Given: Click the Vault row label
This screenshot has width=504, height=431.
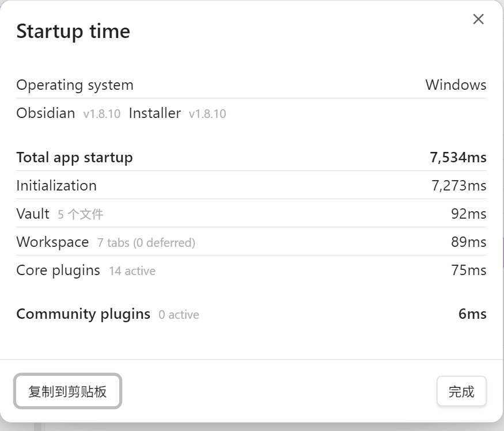Looking at the screenshot, I should [x=33, y=214].
